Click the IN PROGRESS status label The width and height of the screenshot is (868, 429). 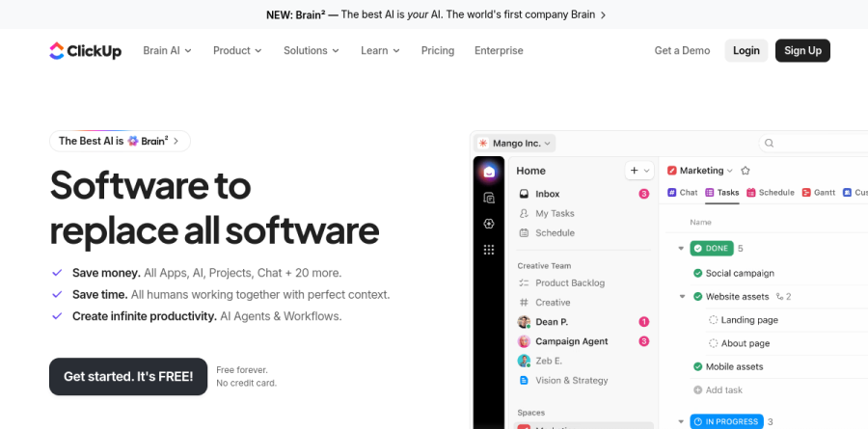pos(726,422)
